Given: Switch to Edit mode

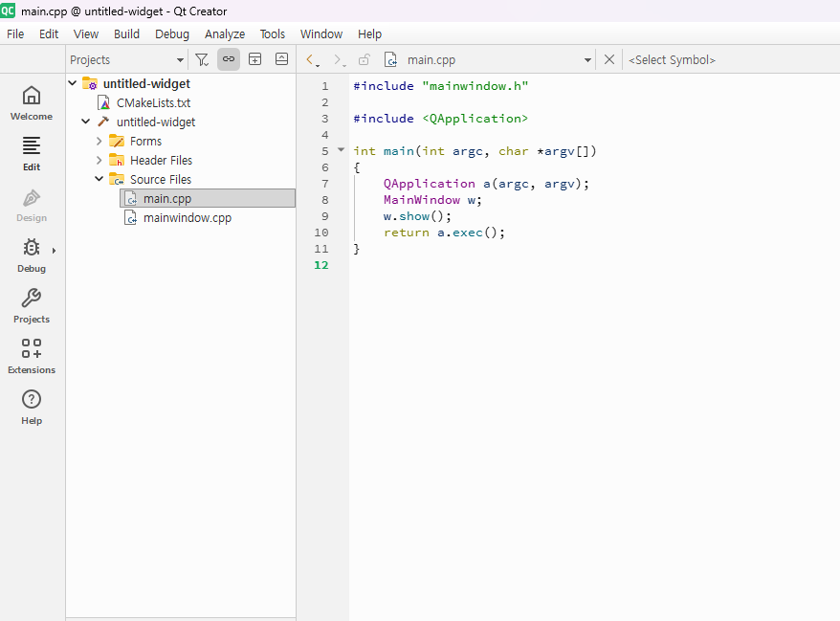Looking at the screenshot, I should [x=32, y=153].
